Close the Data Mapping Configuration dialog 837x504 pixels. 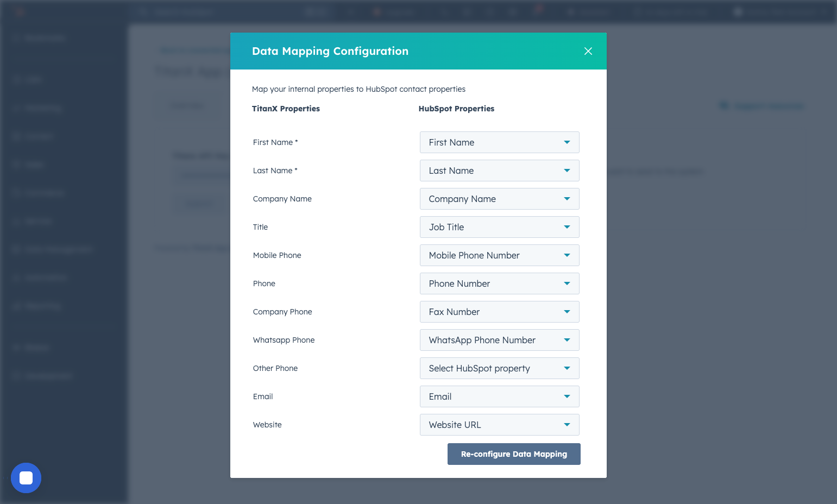[x=588, y=51]
